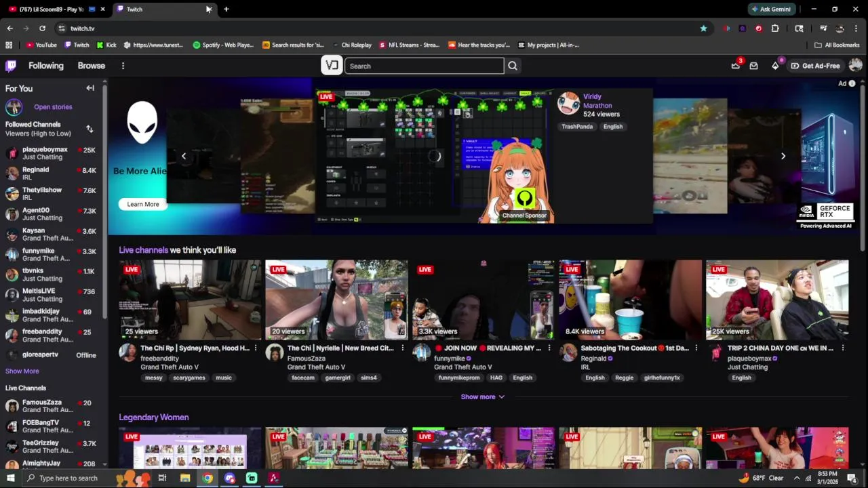Open plaqueboymax in followed channels
Image resolution: width=868 pixels, height=488 pixels.
51,152
